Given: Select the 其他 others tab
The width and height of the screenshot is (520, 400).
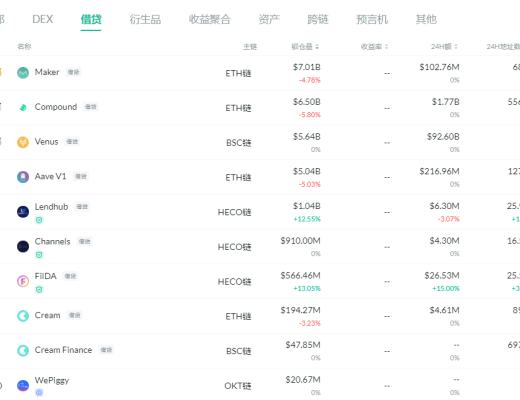Looking at the screenshot, I should 426,19.
